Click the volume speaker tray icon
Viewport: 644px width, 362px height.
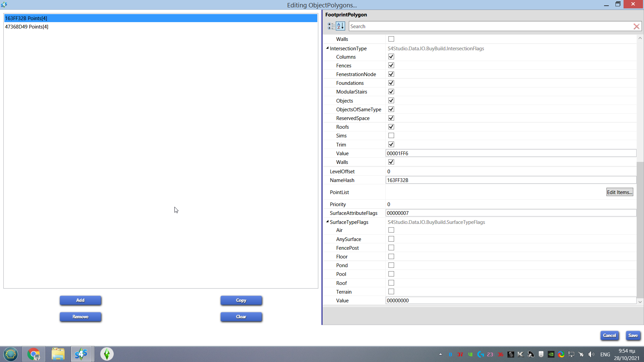[x=591, y=354]
